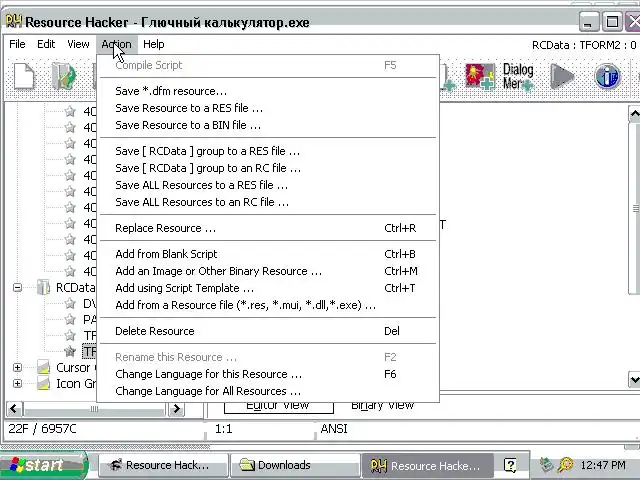Screen dimensions: 640x480
Task: Expand the Cursor Group tree node
Action: [17, 367]
